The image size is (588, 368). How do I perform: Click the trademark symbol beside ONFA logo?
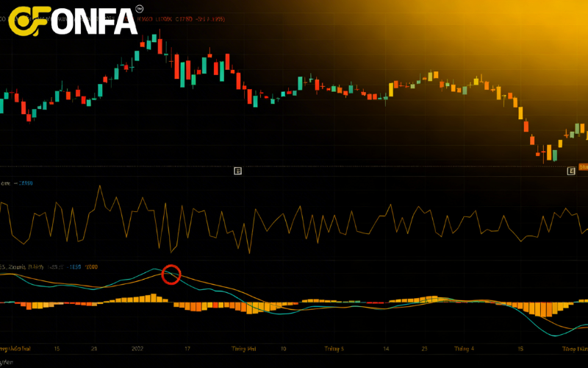click(x=139, y=9)
